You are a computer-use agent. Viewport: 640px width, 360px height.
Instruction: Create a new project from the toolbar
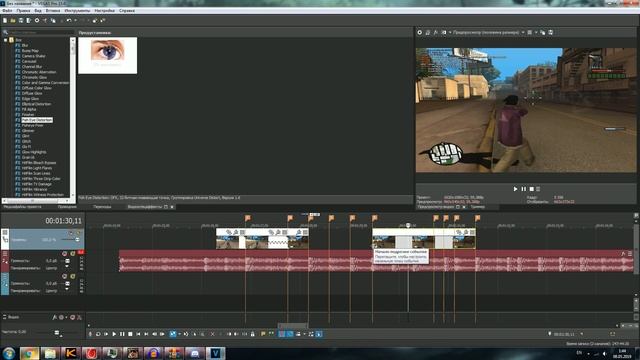click(x=5, y=20)
